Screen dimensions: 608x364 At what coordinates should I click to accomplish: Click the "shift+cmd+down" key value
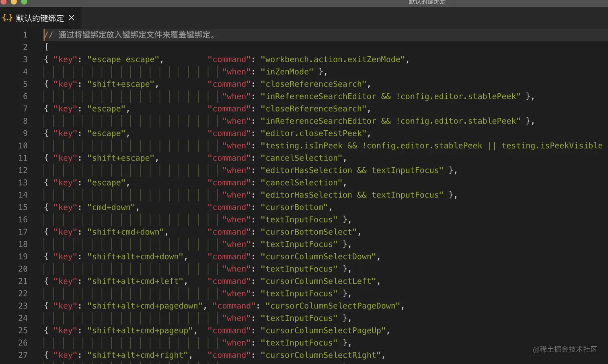[125, 232]
